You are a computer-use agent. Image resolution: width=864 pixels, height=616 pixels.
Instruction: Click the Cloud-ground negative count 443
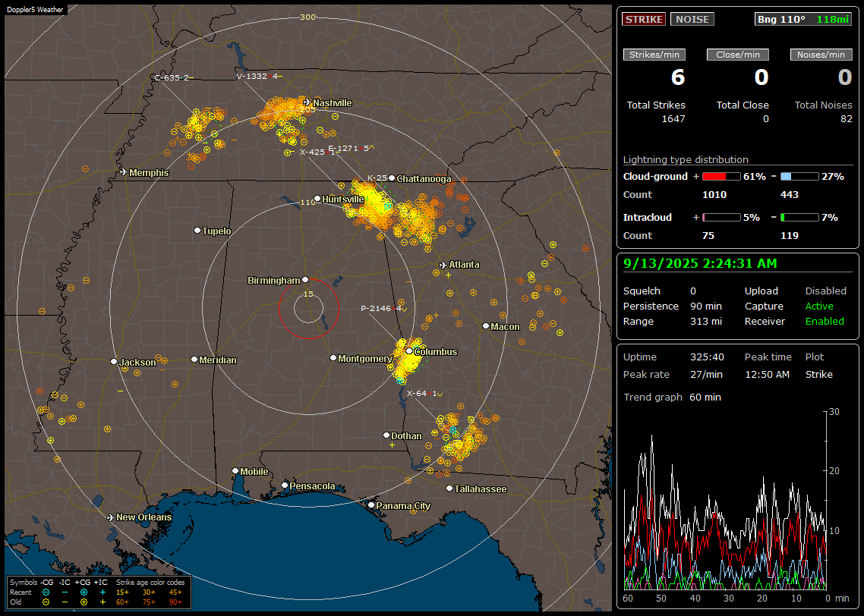tap(789, 194)
